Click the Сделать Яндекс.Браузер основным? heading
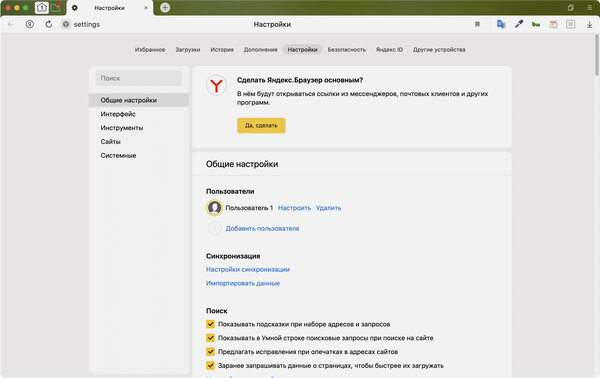Image resolution: width=600 pixels, height=378 pixels. [x=300, y=80]
